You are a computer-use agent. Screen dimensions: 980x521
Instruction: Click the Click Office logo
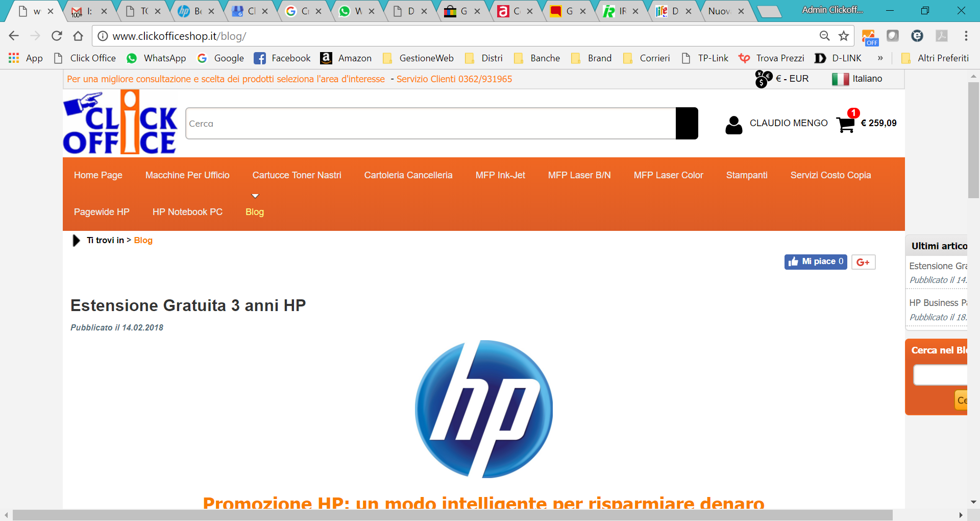pyautogui.click(x=120, y=122)
